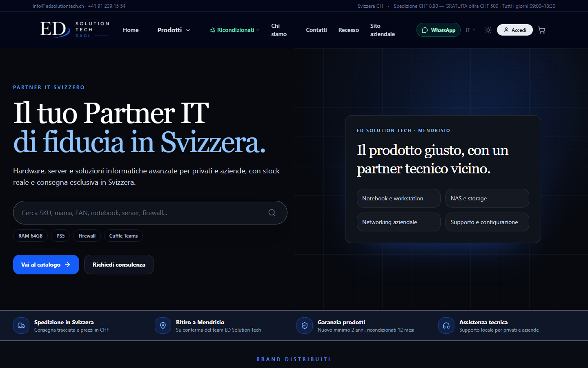The image size is (588, 368).
Task: Click the Ritiro a Mendrisio text
Action: tap(200, 322)
